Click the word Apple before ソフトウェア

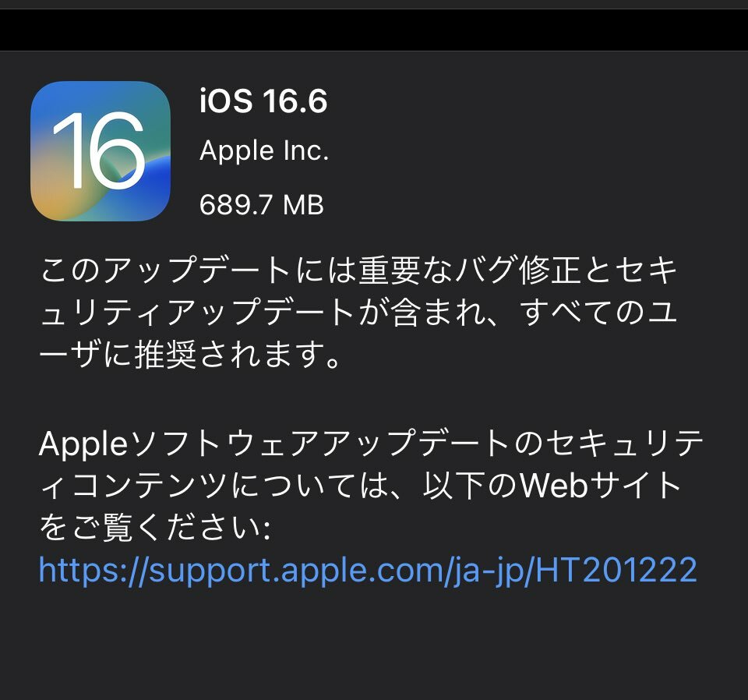coord(83,444)
